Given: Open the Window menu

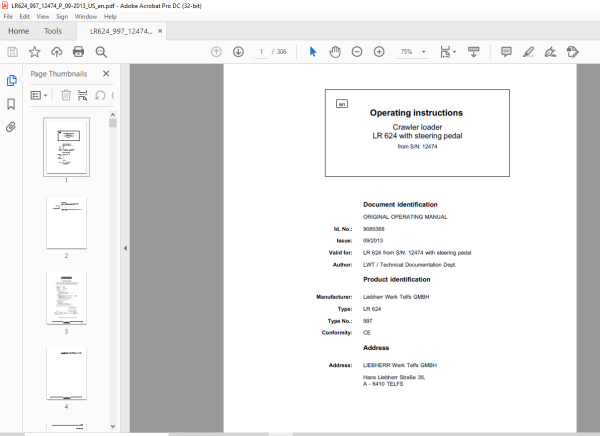Looking at the screenshot, I should 86,16.
